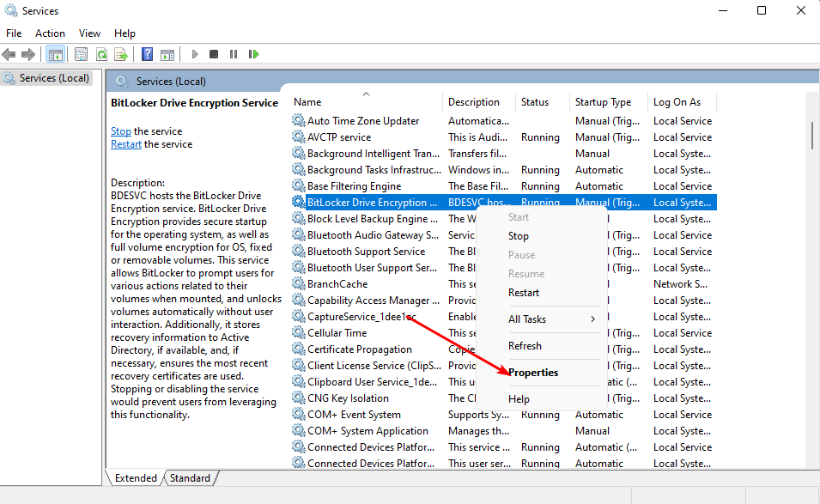Sort by the Name column header
The image size is (820, 504).
[366, 102]
